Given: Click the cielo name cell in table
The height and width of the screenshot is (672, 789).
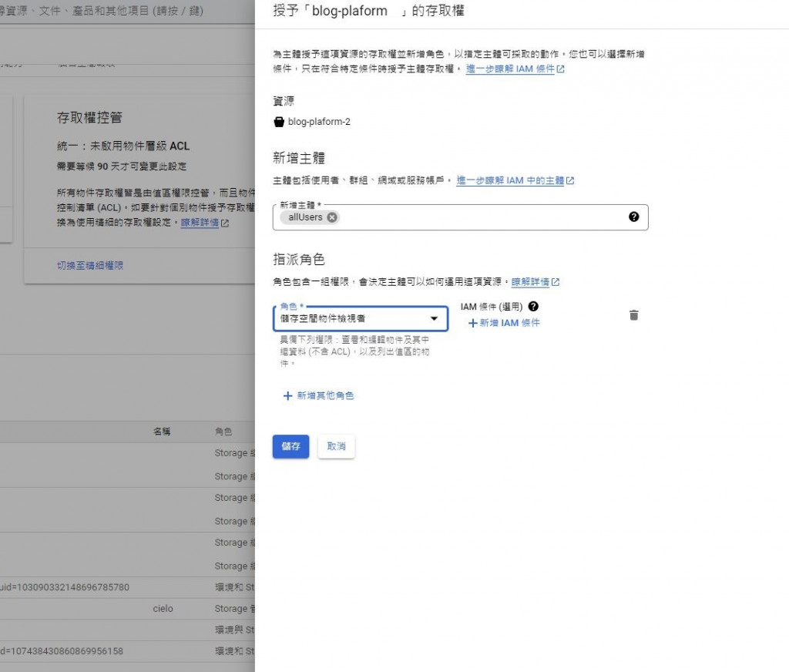Looking at the screenshot, I should click(x=163, y=609).
